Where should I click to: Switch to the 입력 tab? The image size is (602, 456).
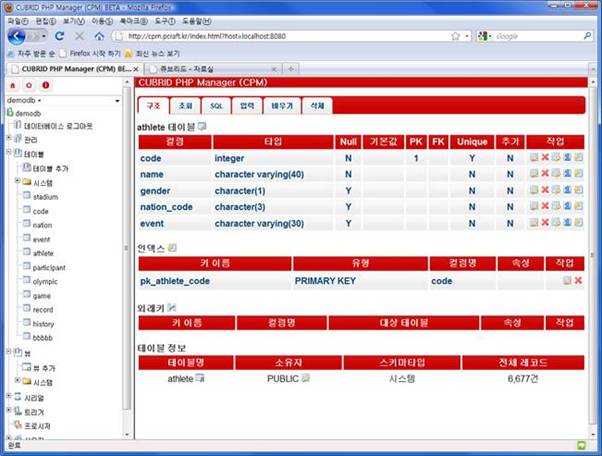pos(247,106)
